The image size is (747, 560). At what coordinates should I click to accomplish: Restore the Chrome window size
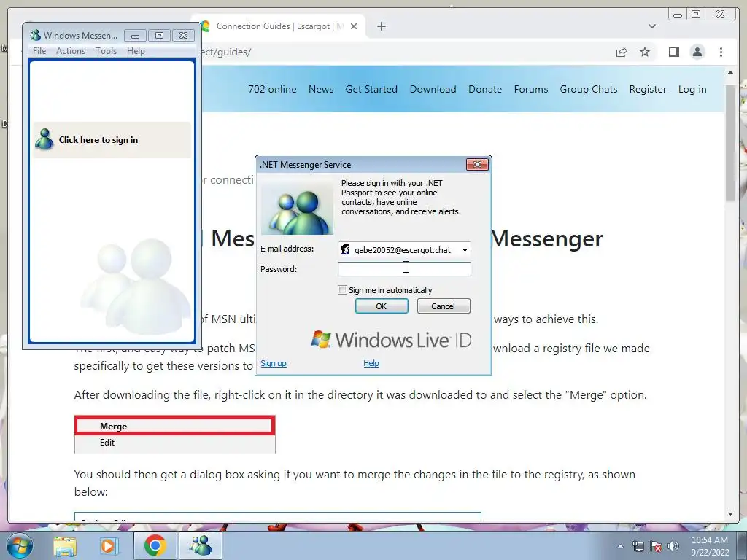tap(695, 15)
